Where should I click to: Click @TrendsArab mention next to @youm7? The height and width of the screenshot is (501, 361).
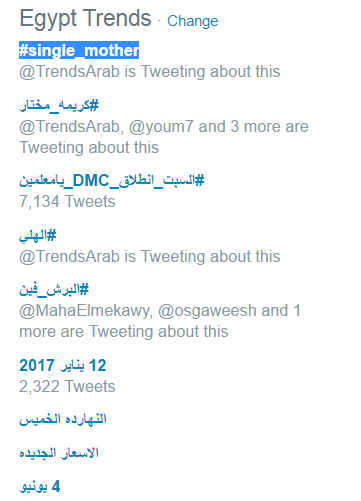pos(71,127)
